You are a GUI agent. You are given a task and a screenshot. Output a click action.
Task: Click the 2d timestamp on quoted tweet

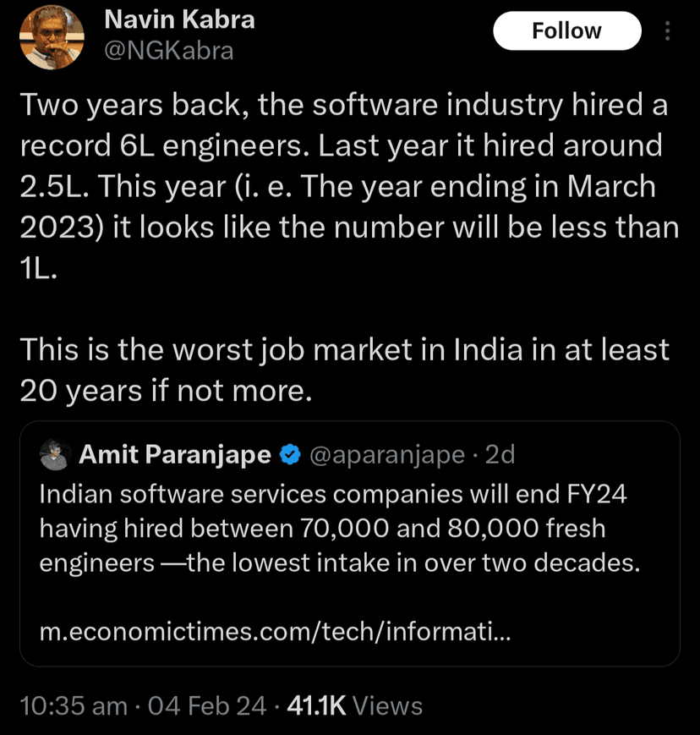500,454
